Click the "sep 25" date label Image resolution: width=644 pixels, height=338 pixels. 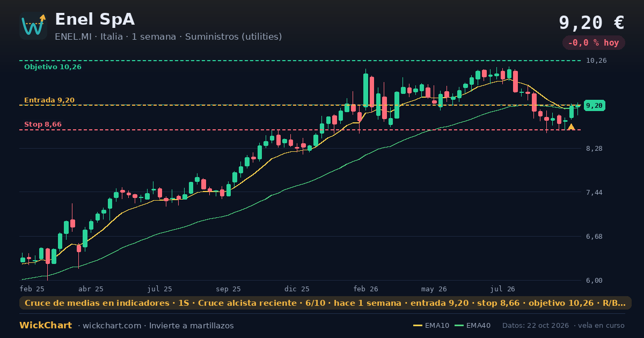pos(229,289)
